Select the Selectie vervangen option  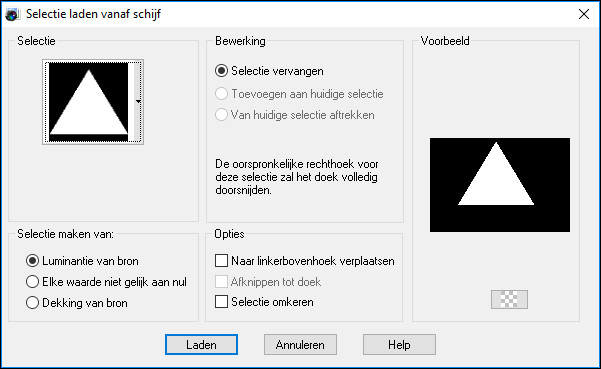click(x=270, y=71)
